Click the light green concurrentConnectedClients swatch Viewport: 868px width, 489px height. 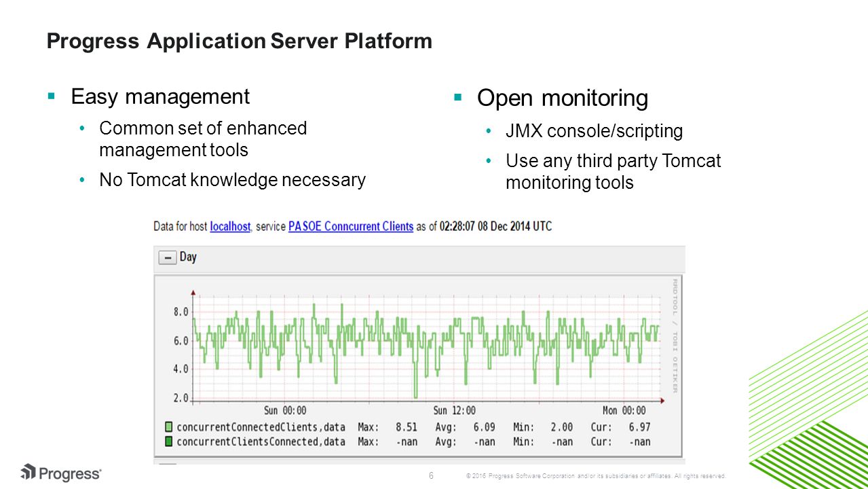pos(168,427)
